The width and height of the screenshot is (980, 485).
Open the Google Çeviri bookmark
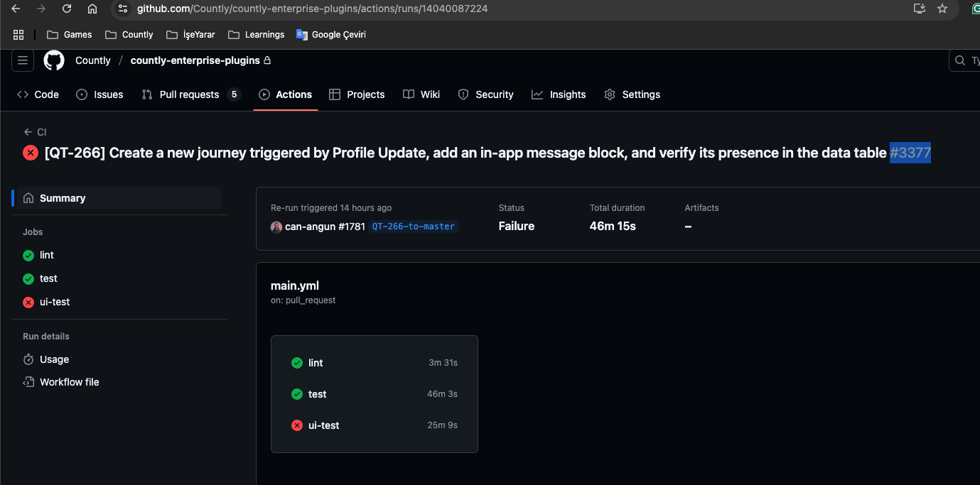pyautogui.click(x=331, y=34)
